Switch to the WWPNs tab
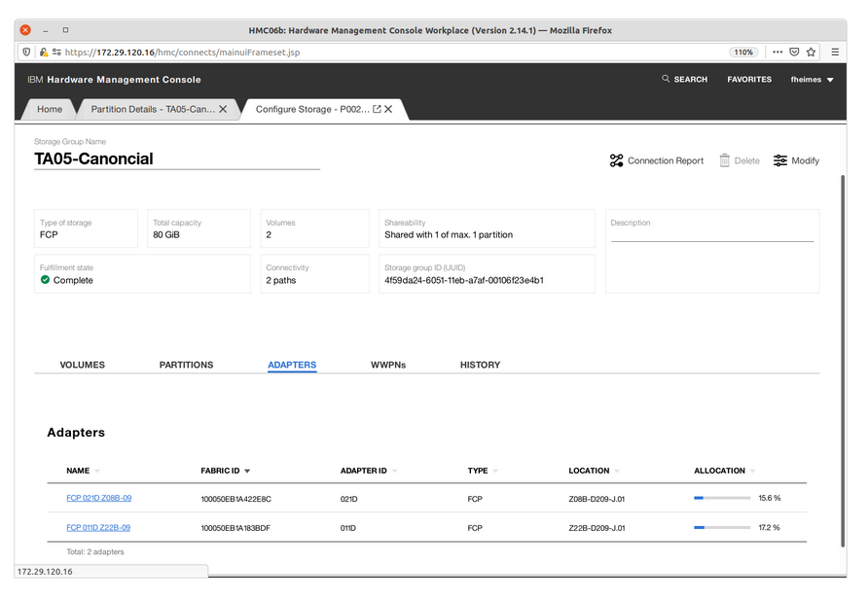 [x=388, y=365]
